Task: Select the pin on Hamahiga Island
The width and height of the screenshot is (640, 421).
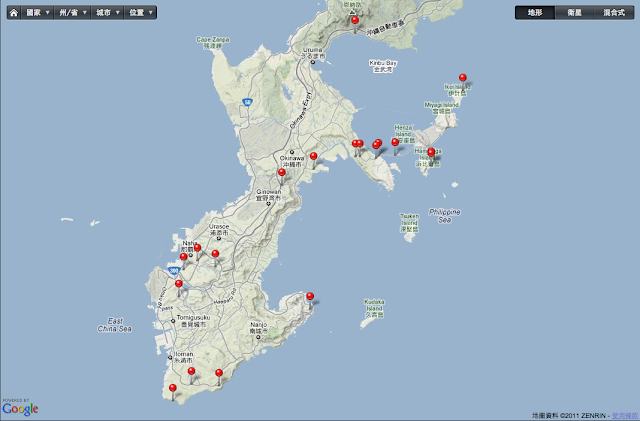Action: 431,152
